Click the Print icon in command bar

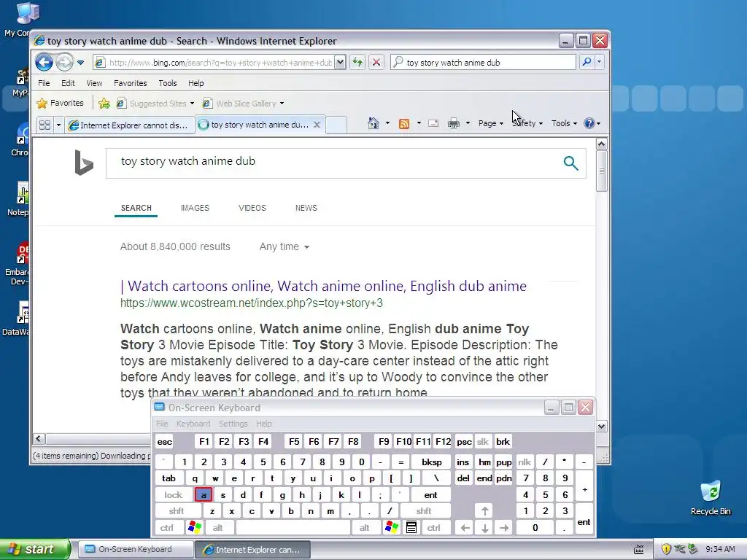pyautogui.click(x=454, y=123)
